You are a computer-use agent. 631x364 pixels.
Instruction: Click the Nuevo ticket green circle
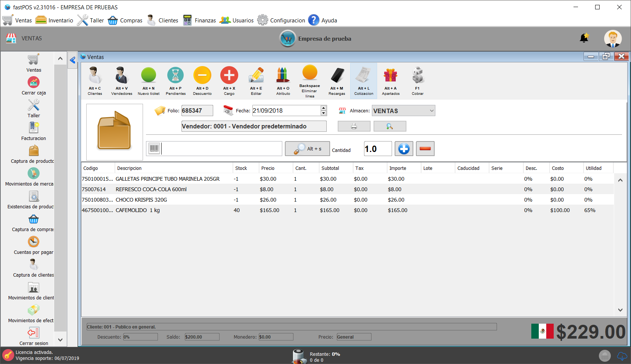click(149, 76)
